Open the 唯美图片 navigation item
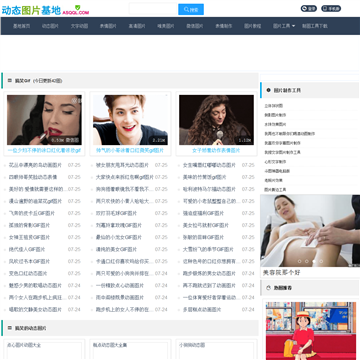Viewport: 360px width, 360px height. pos(166,26)
